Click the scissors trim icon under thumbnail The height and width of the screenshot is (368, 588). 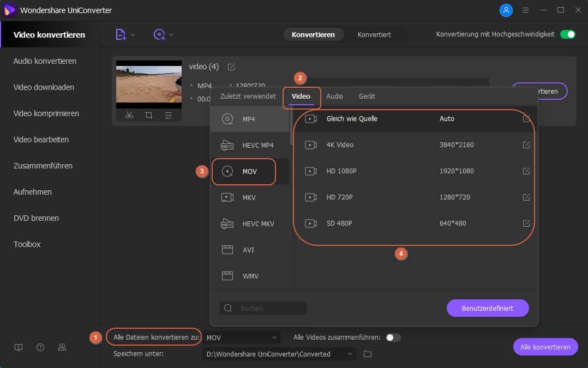(129, 115)
